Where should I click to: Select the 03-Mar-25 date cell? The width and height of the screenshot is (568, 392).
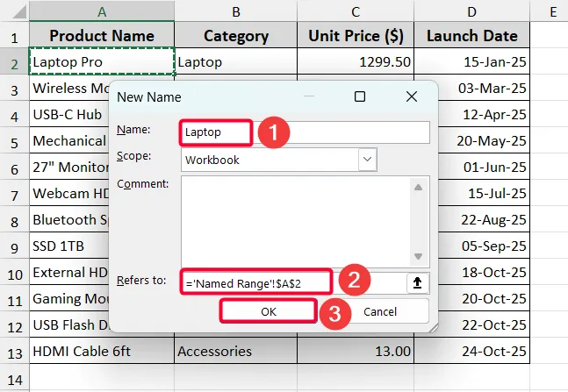pos(484,88)
